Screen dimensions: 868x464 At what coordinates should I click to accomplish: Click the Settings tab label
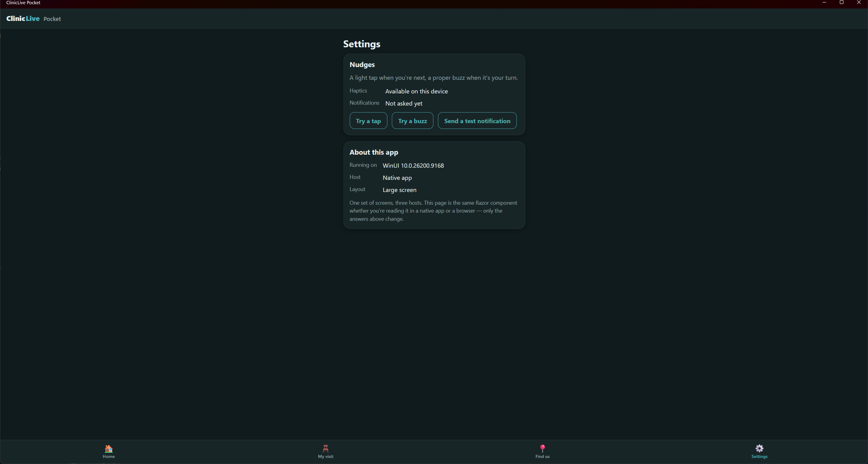[759, 457]
